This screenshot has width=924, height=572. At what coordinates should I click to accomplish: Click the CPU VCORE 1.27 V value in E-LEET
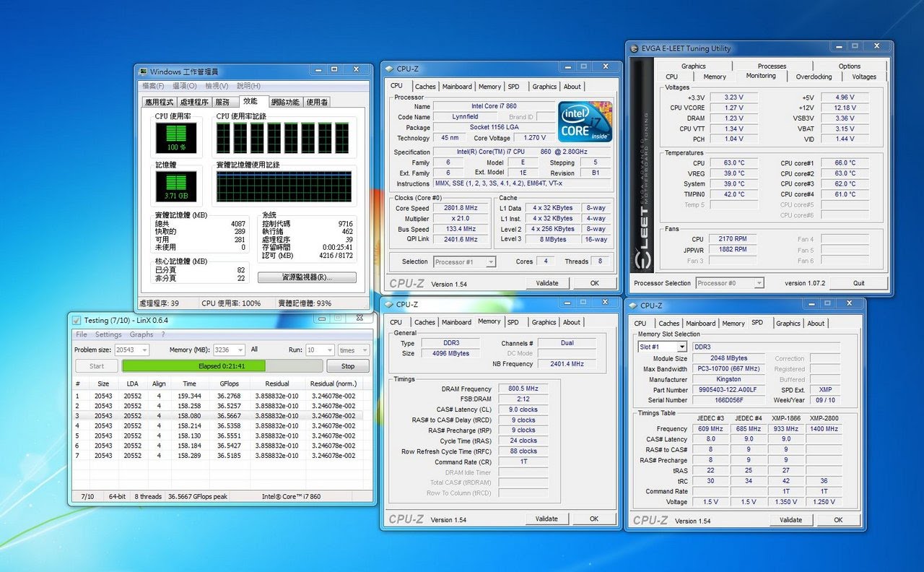tap(733, 108)
